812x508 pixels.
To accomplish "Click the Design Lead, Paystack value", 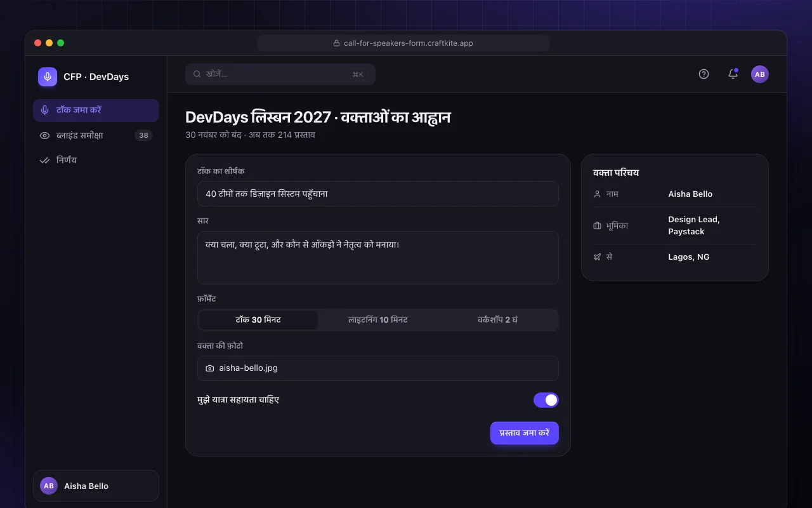I will pos(694,225).
